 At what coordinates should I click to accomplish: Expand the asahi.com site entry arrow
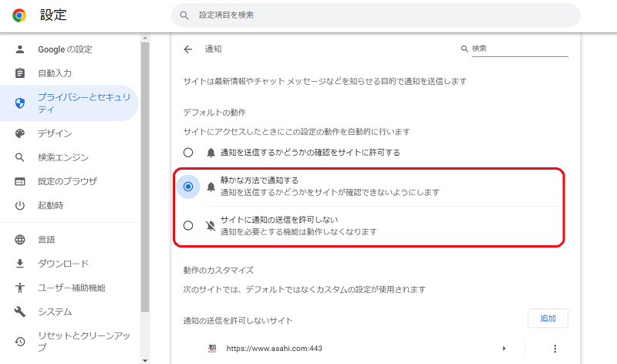504,349
